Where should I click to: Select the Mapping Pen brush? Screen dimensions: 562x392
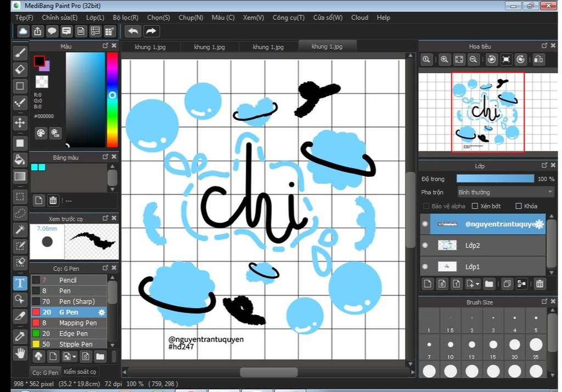tap(69, 323)
